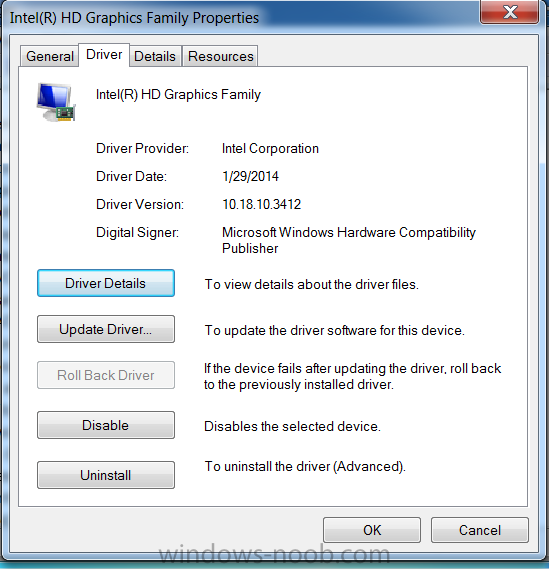Click the Update Driver... button
The width and height of the screenshot is (549, 569).
[106, 329]
